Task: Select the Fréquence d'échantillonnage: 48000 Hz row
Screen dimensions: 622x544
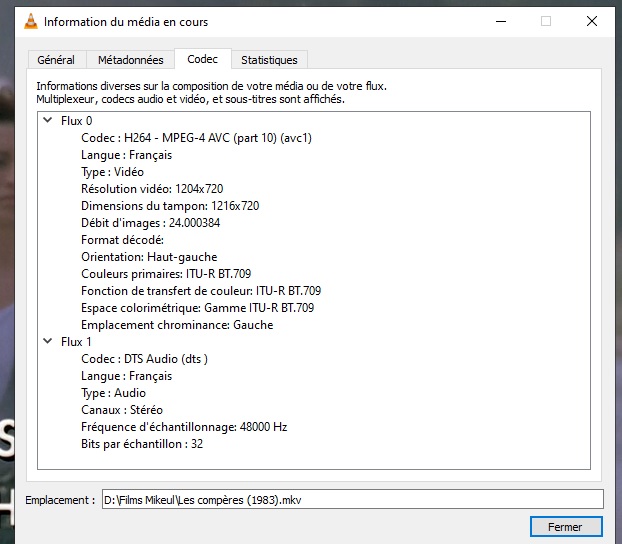Action: (184, 427)
